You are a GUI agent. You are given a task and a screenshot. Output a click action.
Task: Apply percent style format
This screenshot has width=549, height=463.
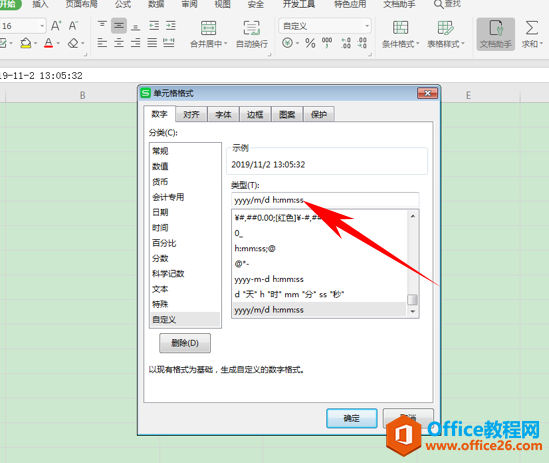(x=310, y=43)
